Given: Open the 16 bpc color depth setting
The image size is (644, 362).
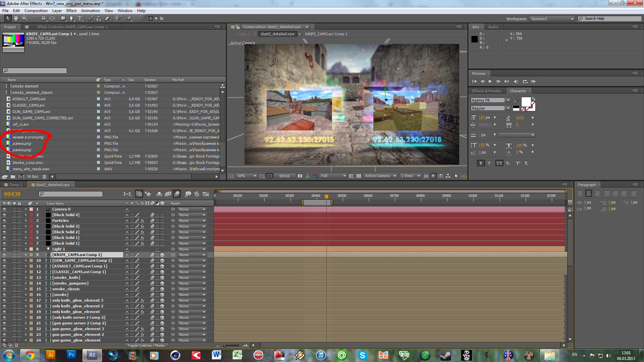Looking at the screenshot, I should click(x=33, y=177).
